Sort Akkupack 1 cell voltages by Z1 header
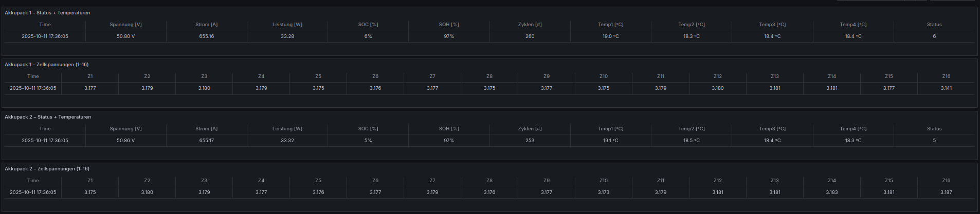980x214 pixels. click(90, 76)
